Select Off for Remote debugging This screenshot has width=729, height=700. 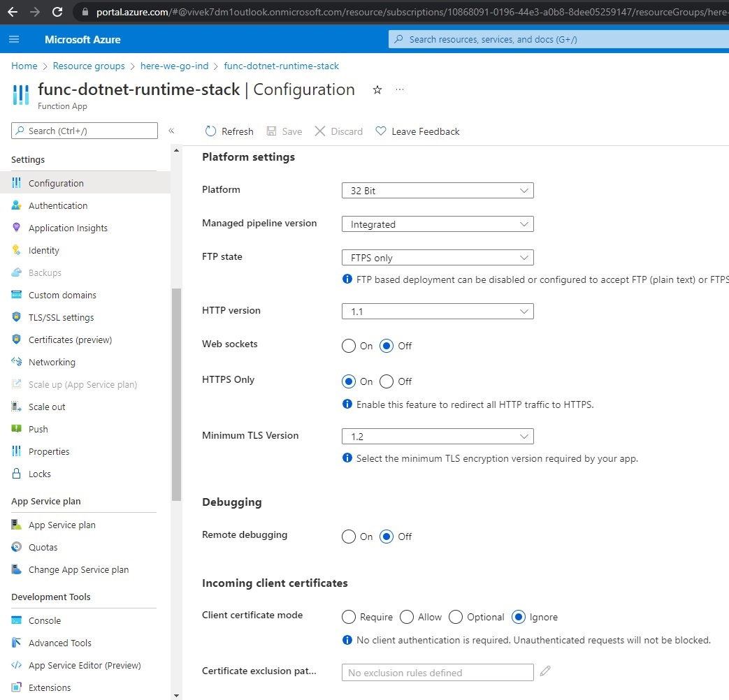tap(387, 537)
